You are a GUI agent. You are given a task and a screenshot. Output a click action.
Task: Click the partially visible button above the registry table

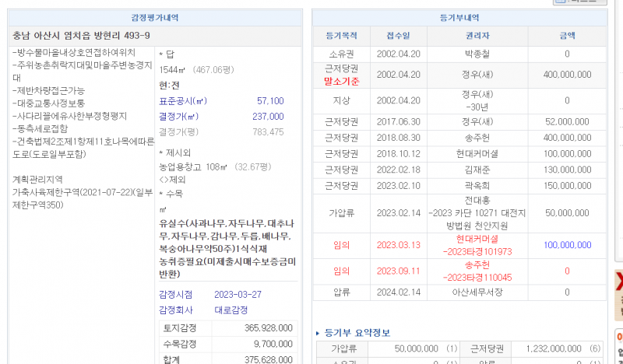(579, 2)
